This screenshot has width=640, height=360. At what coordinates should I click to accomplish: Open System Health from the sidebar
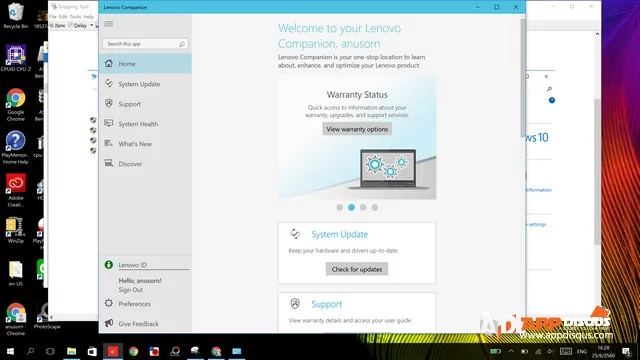pyautogui.click(x=145, y=124)
